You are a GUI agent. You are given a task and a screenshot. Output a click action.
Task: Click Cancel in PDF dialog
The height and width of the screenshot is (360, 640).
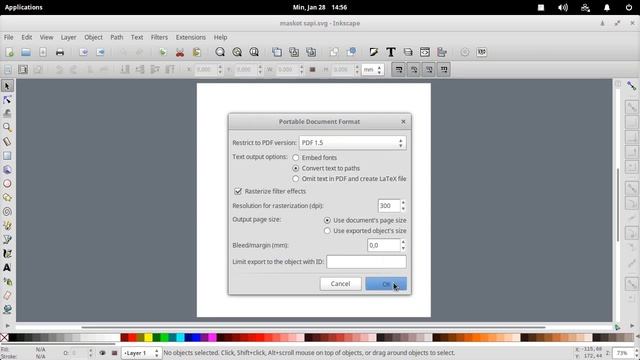(340, 284)
